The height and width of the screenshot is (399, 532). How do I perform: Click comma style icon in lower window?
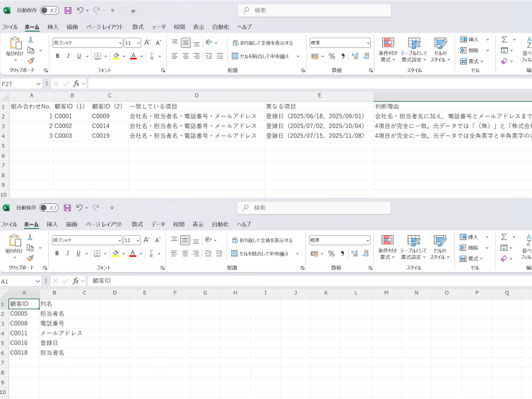pos(343,254)
